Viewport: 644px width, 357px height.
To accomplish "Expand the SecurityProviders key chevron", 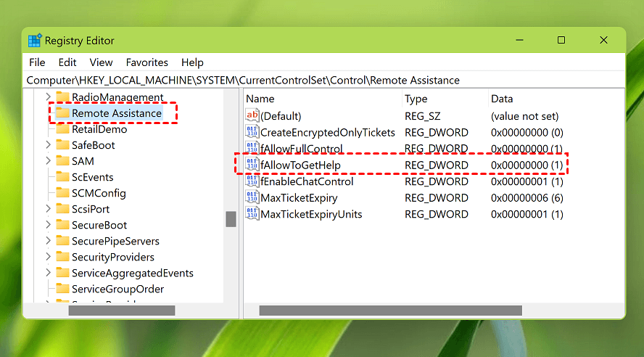I will tap(48, 257).
